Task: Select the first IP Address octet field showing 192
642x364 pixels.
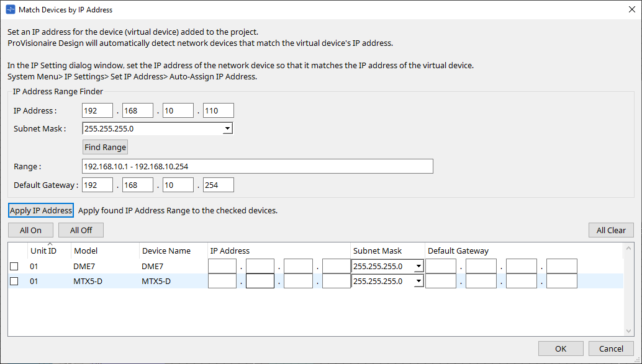Action: point(97,110)
